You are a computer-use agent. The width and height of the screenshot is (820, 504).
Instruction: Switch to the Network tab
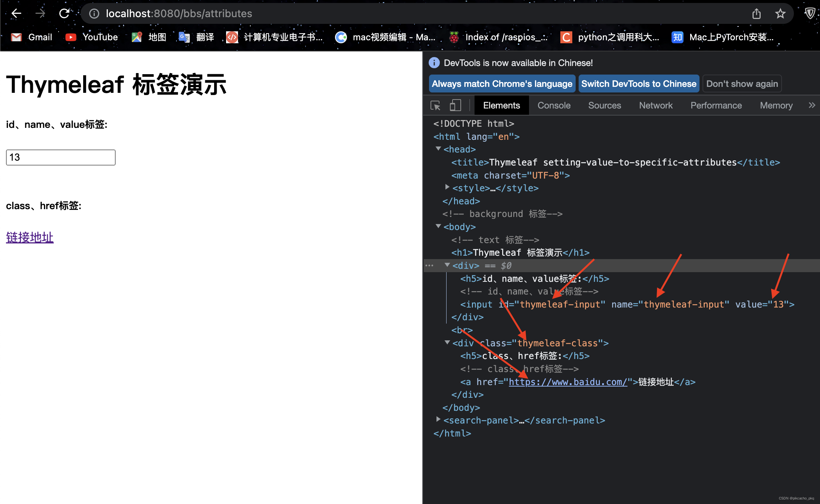pyautogui.click(x=655, y=105)
